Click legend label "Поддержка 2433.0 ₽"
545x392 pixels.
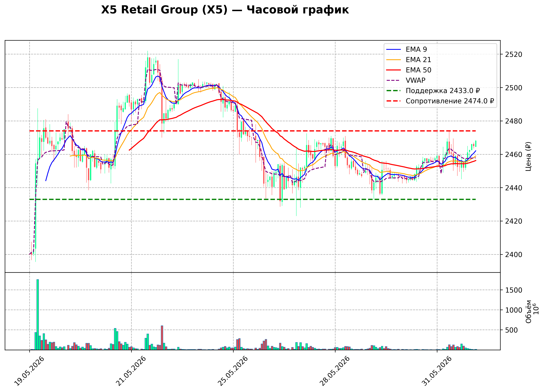click(443, 91)
